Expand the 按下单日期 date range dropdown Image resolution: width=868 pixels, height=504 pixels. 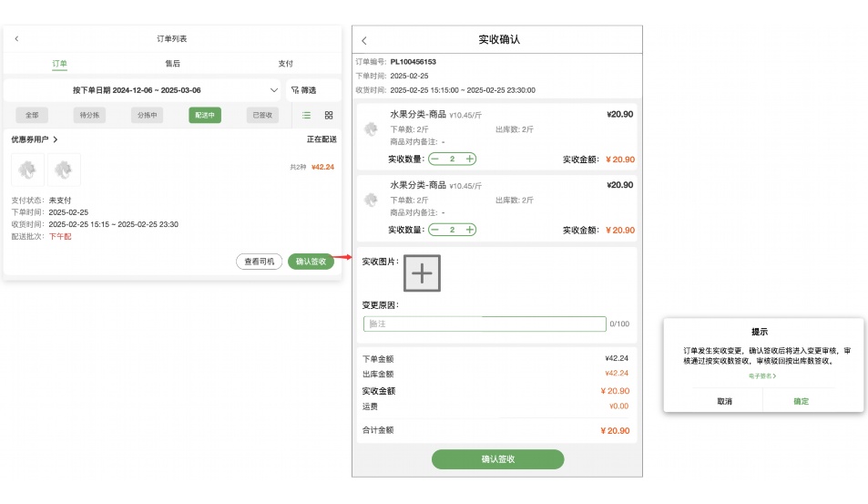coord(273,90)
